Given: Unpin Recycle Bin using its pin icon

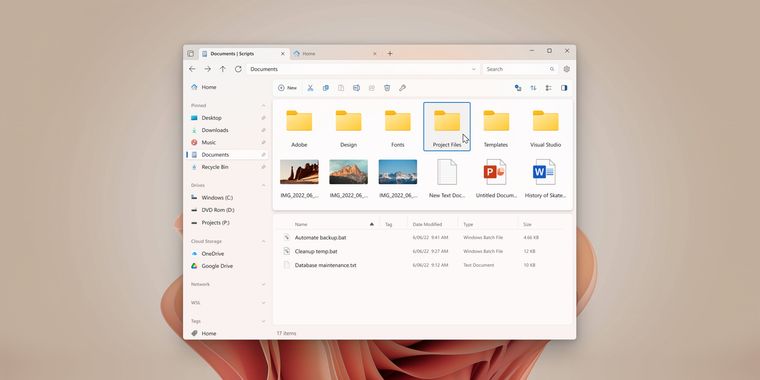Looking at the screenshot, I should click(x=264, y=167).
